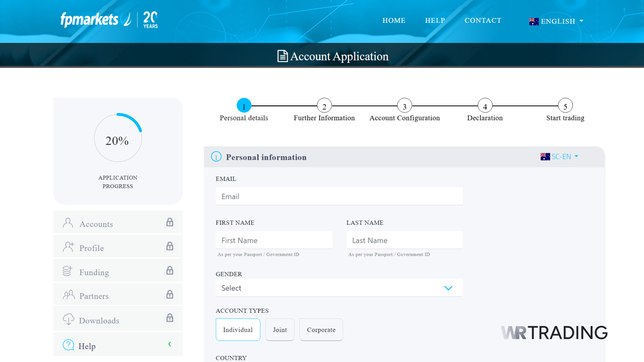644x362 pixels.
Task: Expand the SC-EN region dropdown
Action: (x=559, y=157)
